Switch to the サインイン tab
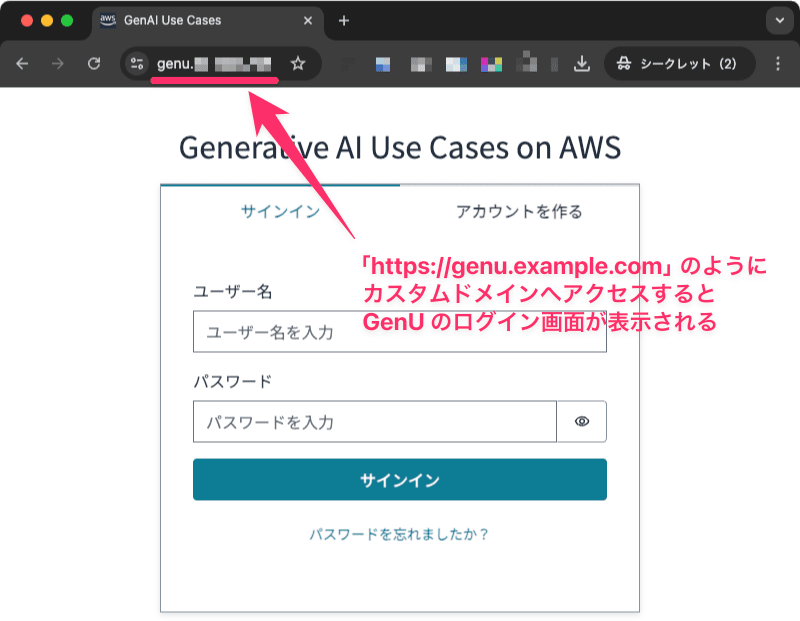This screenshot has height=621, width=800. click(x=280, y=211)
